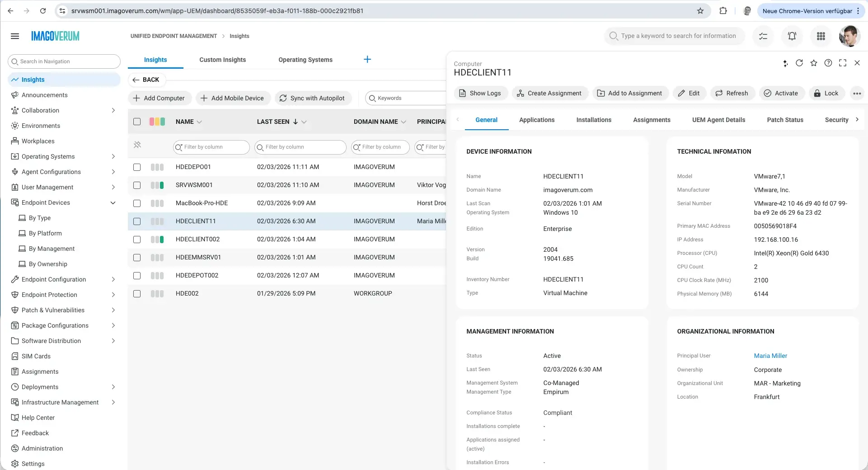Tick the select-all header checkbox

137,122
